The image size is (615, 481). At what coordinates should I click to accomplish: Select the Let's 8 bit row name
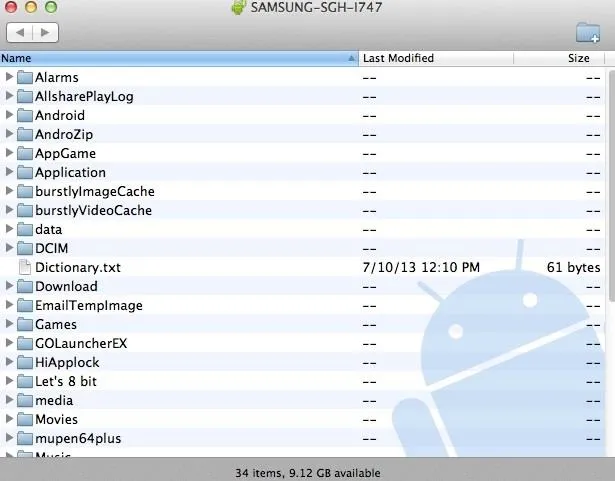pos(66,381)
